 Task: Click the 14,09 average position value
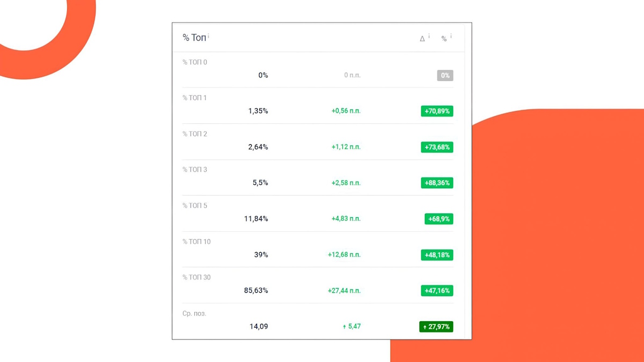click(258, 327)
